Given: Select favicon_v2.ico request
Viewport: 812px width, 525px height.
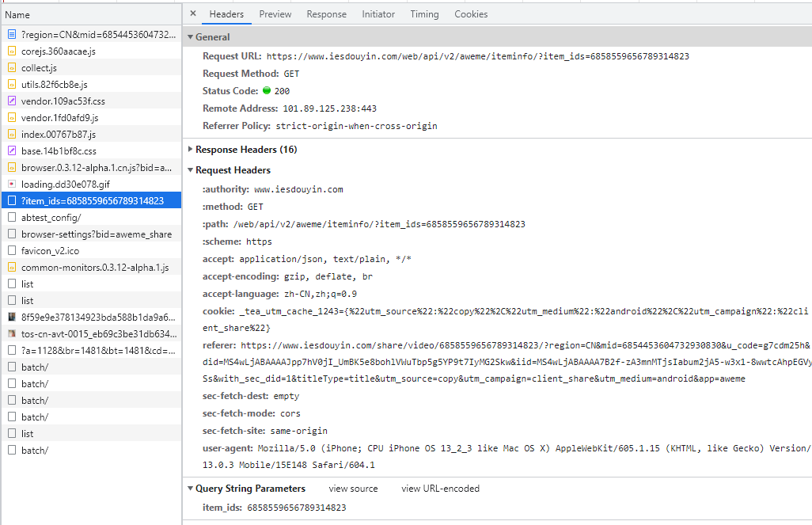Looking at the screenshot, I should click(92, 250).
